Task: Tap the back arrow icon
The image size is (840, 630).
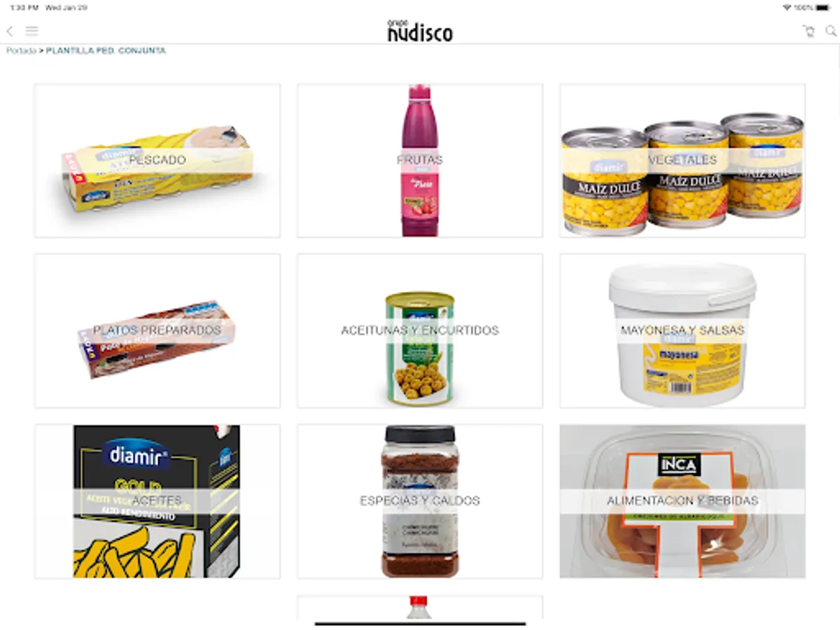Action: coord(10,31)
